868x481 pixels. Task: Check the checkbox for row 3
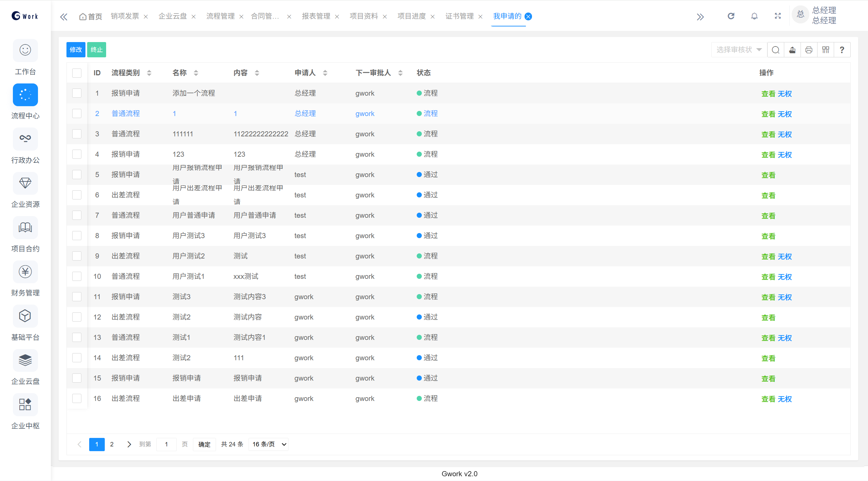[77, 134]
